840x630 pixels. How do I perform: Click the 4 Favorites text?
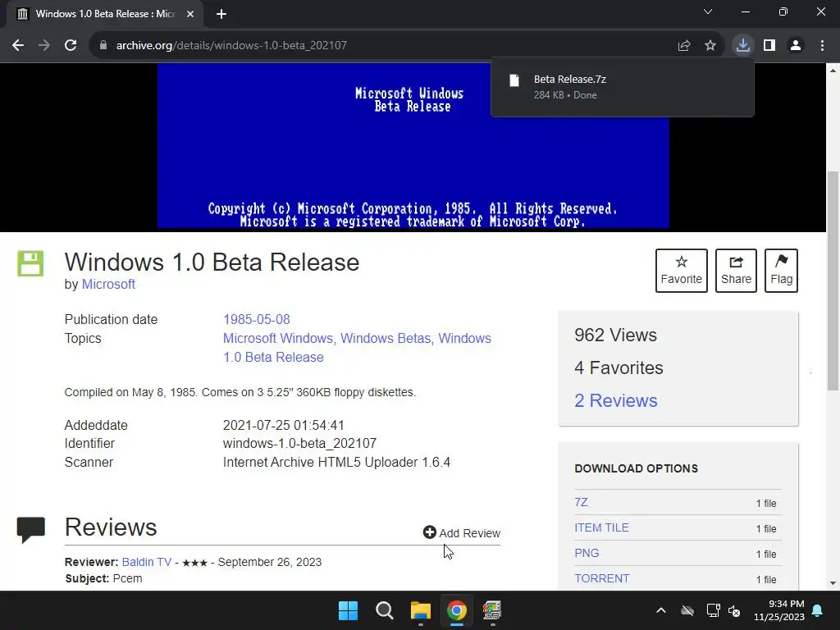(x=619, y=368)
